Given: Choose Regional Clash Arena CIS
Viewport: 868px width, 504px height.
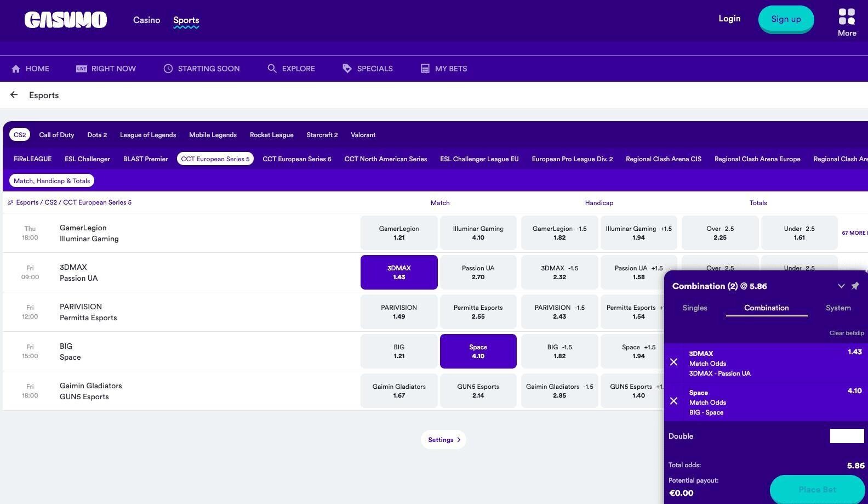Looking at the screenshot, I should click(x=664, y=159).
